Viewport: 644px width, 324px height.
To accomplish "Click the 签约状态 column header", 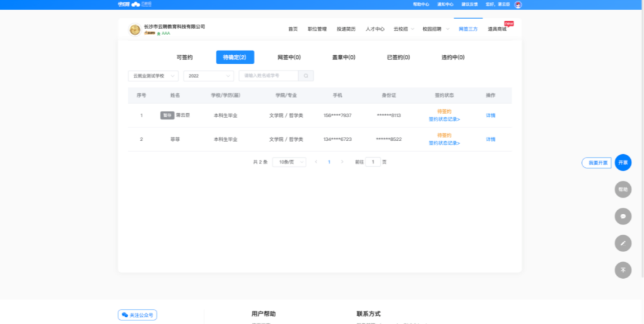I will 444,95.
